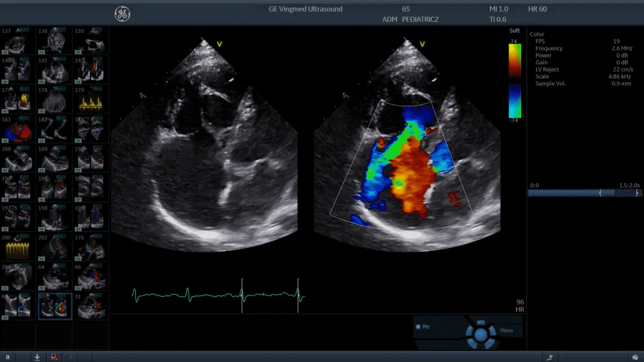
Task: Click the trackball center button
Action: point(481,333)
